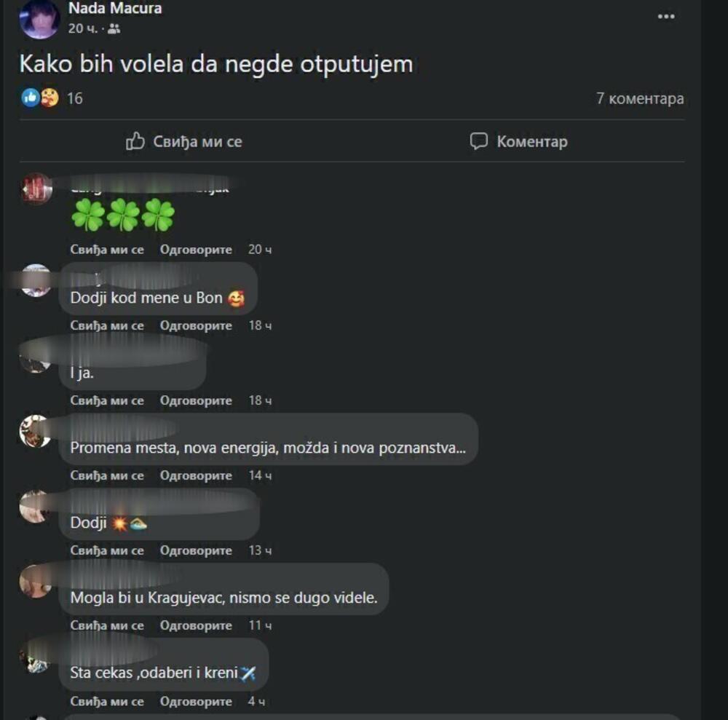Click the thumbs-up Свиђа ми се button
This screenshot has width=728, height=720.
pos(184,141)
